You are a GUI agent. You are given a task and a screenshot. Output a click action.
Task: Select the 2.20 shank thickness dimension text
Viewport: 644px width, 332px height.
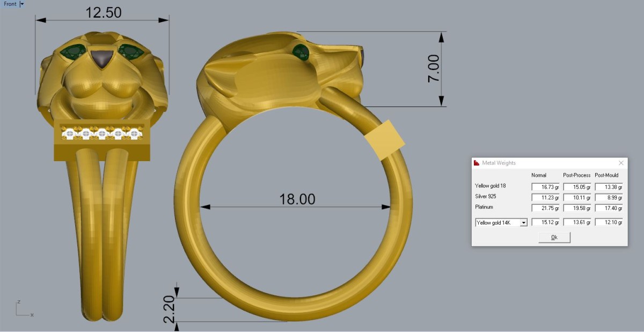pyautogui.click(x=168, y=310)
